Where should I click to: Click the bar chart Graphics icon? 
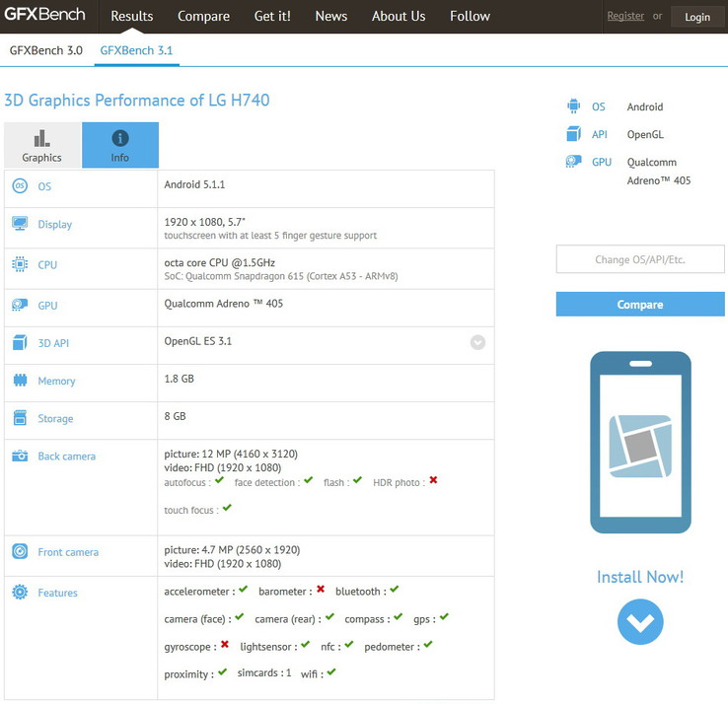[41, 138]
